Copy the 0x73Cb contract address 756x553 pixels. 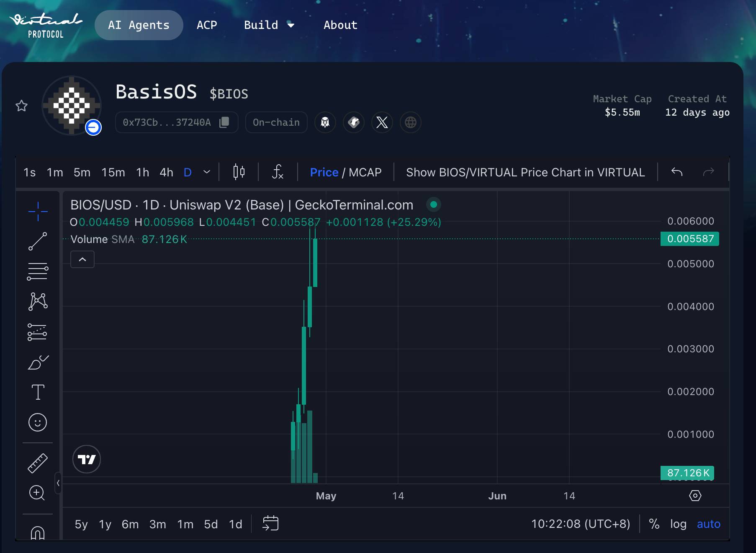tap(224, 122)
